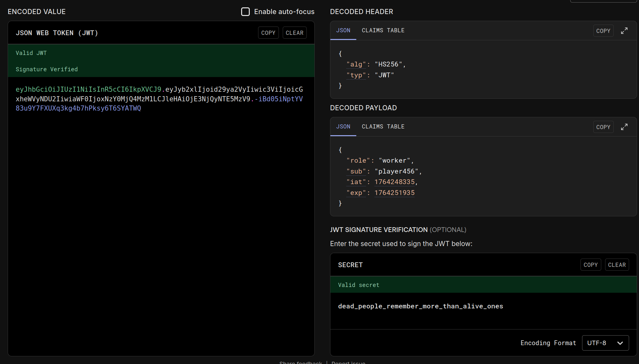Click the encoded JWT token text area
This screenshot has width=639, height=364.
point(159,99)
